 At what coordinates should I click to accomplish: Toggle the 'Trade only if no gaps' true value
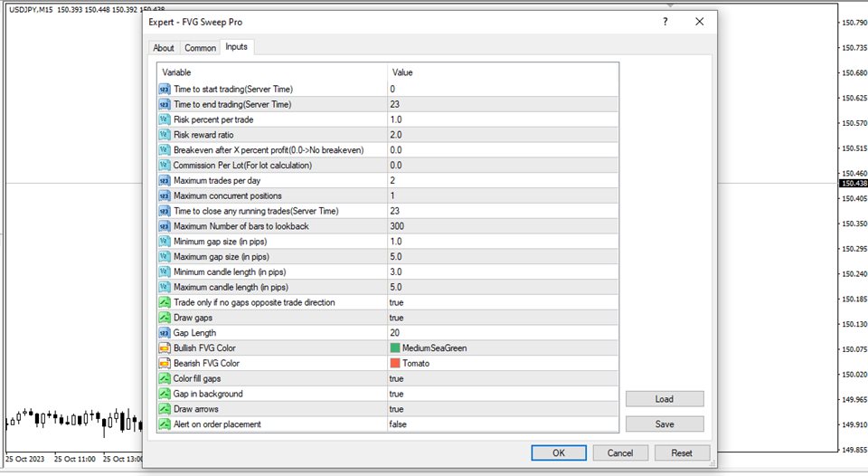coord(396,302)
